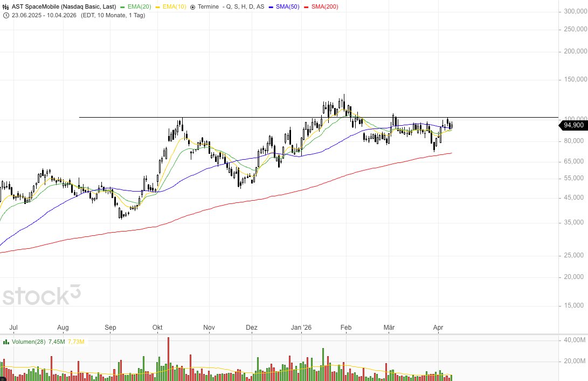Open the AST SpaceMobile instrument title
Image resolution: width=588 pixels, height=381 pixels.
[x=64, y=7]
